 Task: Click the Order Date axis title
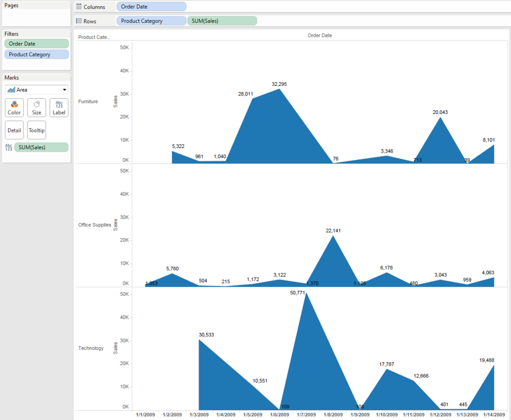[x=320, y=35]
